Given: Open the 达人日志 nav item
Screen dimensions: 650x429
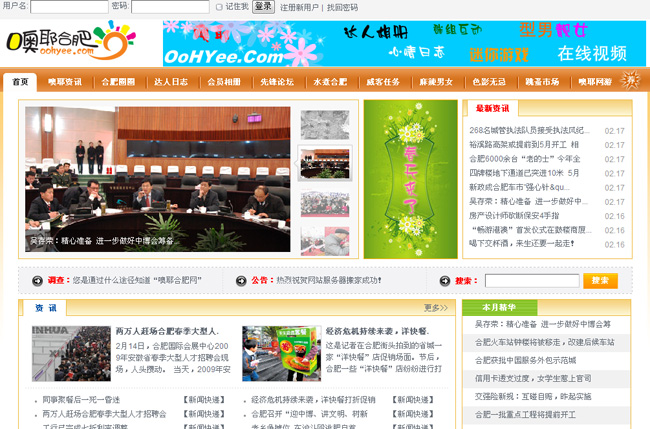Looking at the screenshot, I should point(171,82).
